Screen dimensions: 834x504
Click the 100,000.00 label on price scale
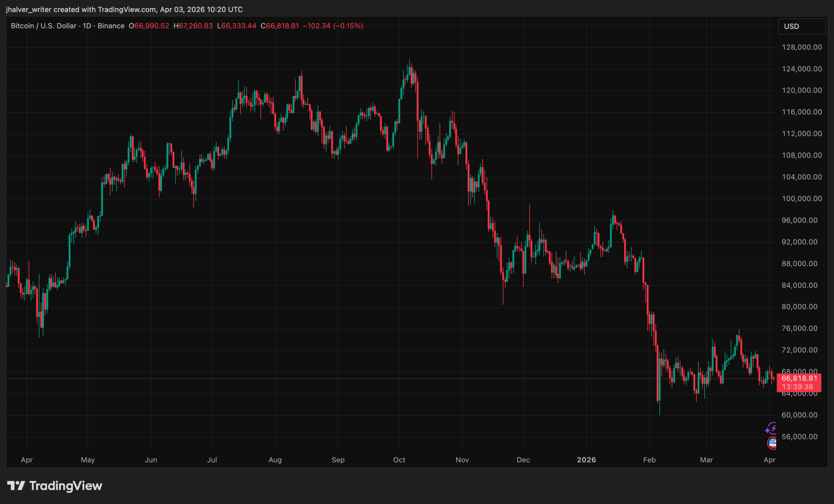click(801, 199)
